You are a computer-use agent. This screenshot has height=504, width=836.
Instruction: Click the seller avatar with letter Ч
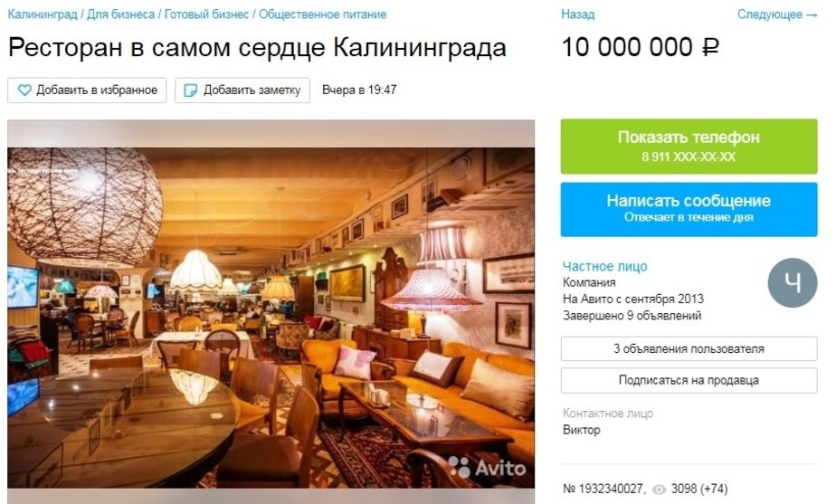[x=793, y=282]
